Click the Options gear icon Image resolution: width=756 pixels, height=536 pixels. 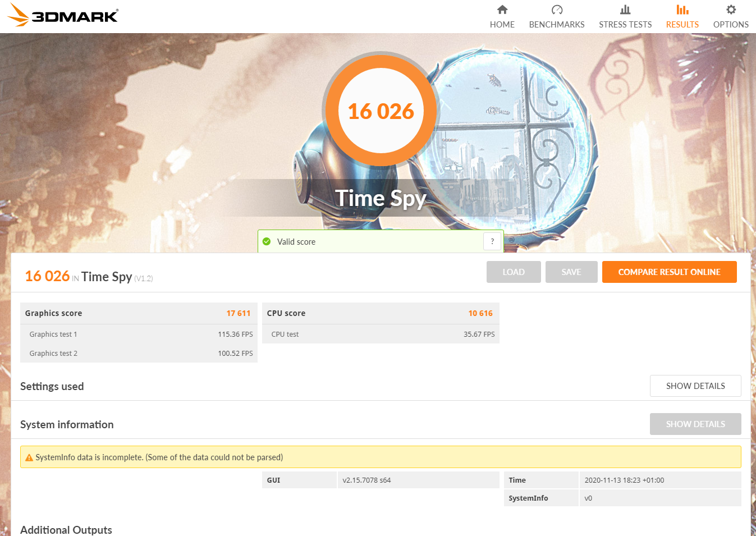point(731,10)
